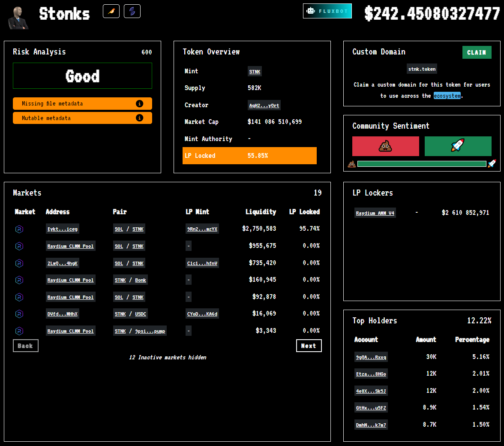Open market address 2LwQ...4hgK

[x=63, y=263]
